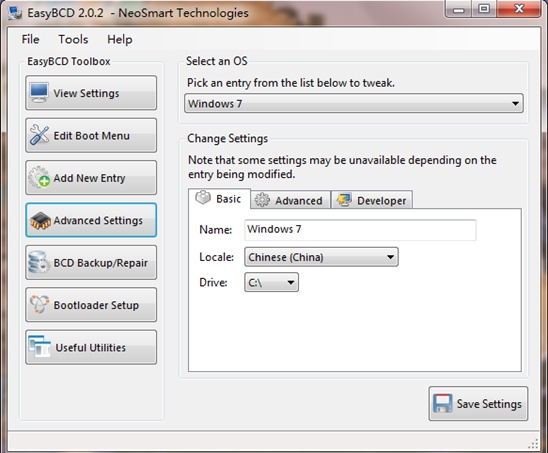Click the View Settings button

(91, 93)
